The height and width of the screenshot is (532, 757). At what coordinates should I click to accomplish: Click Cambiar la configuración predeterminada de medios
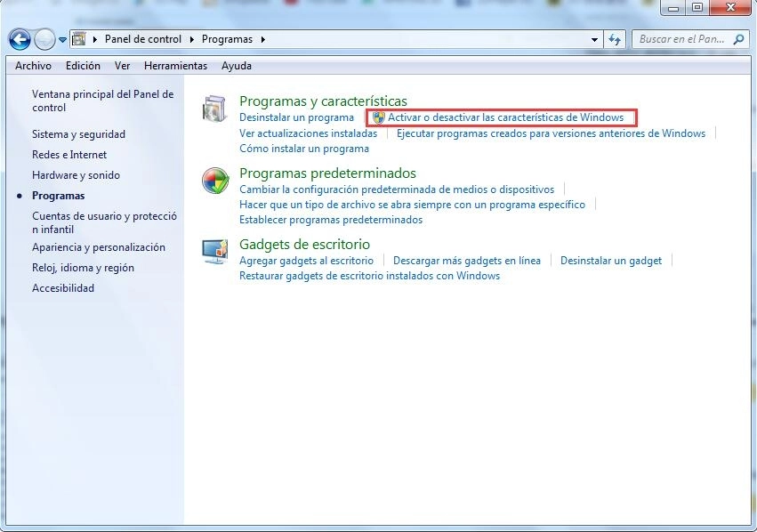pyautogui.click(x=397, y=189)
